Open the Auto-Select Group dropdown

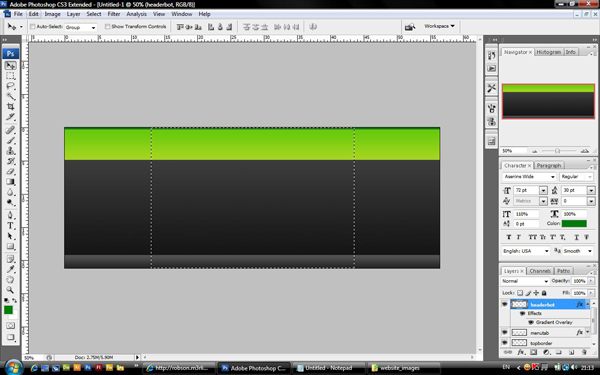[x=80, y=27]
